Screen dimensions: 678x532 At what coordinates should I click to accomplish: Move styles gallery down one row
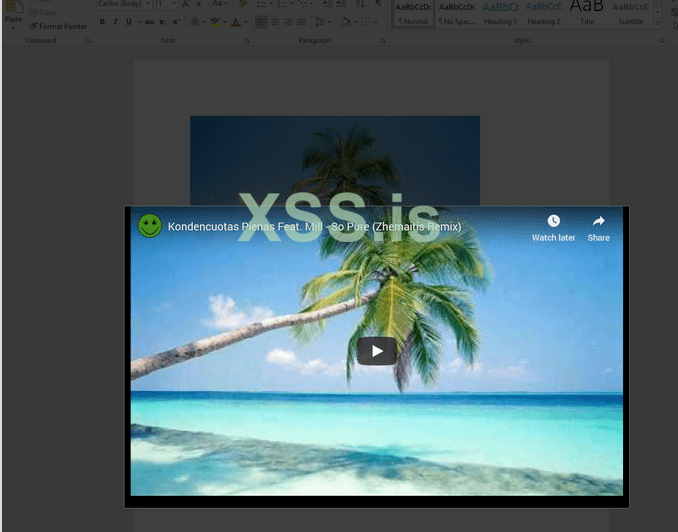tap(658, 13)
